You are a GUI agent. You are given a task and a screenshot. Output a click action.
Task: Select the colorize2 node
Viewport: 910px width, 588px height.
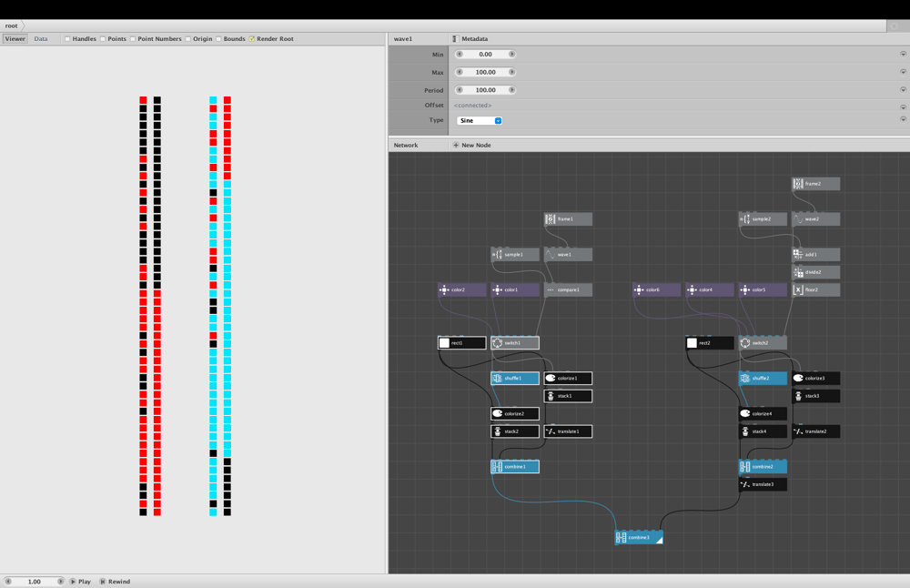point(515,414)
